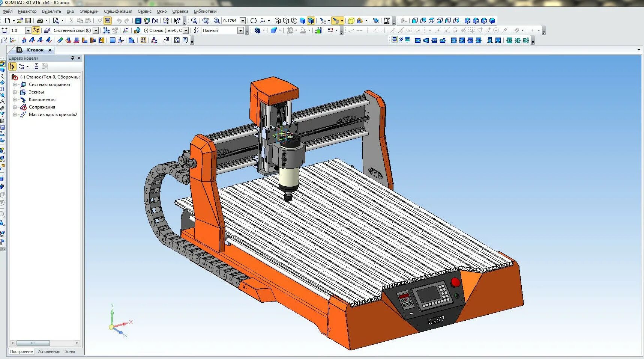Click the context help arrow-question icon
Image resolution: width=644 pixels, height=359 pixels.
pos(177,21)
